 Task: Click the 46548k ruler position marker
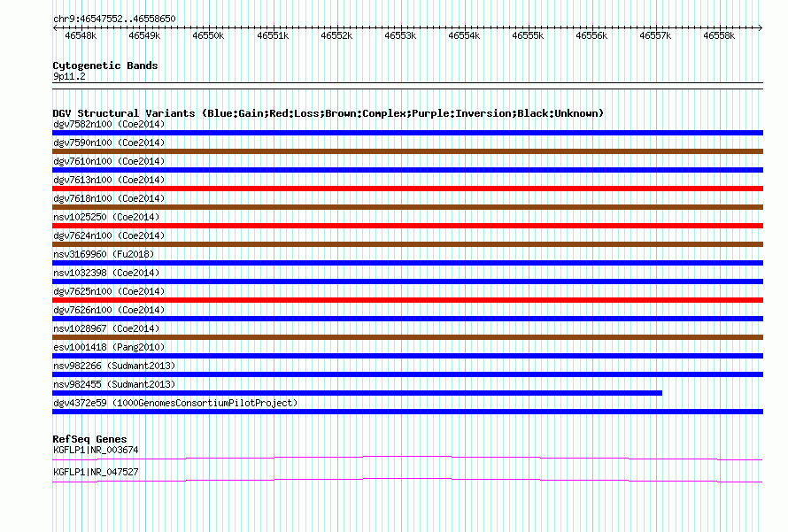point(81,35)
